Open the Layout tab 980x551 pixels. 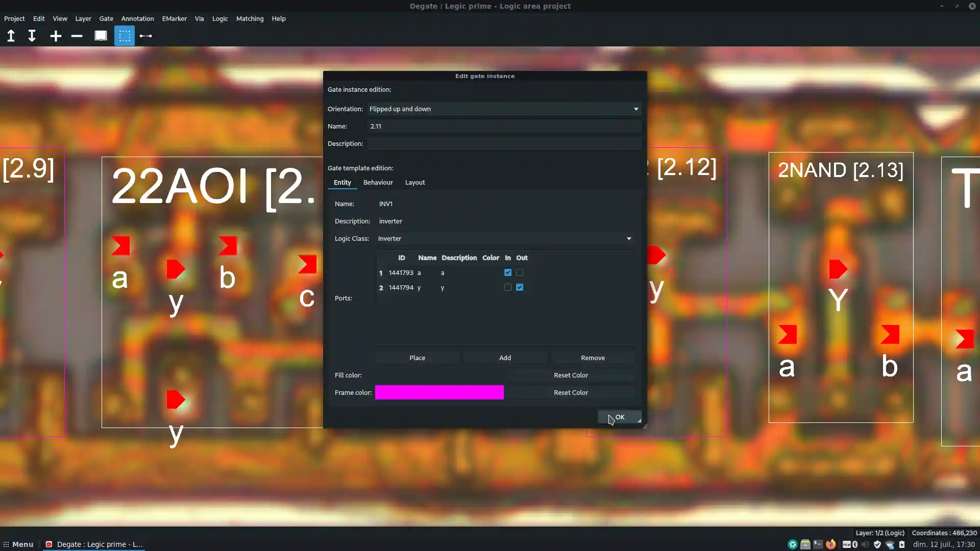click(414, 182)
